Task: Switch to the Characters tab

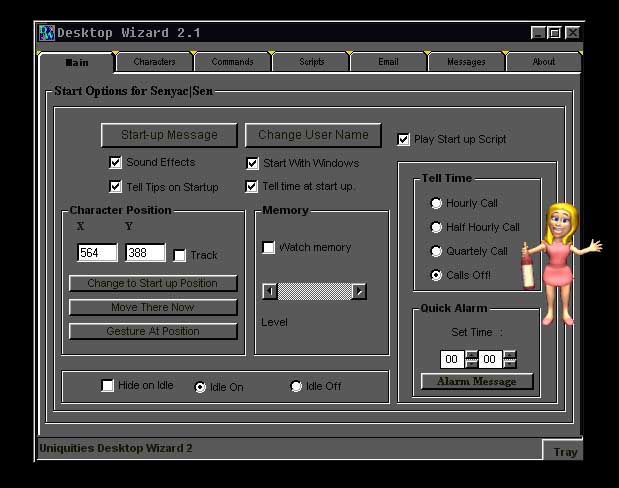Action: pyautogui.click(x=154, y=62)
